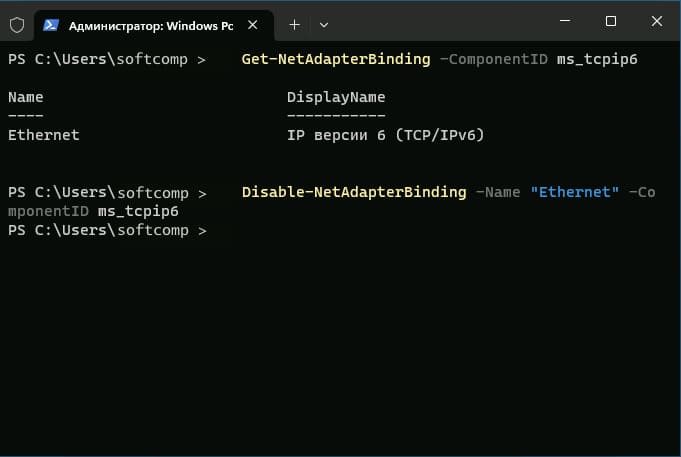Open a new tab with plus button
681x457 pixels.
[x=294, y=25]
